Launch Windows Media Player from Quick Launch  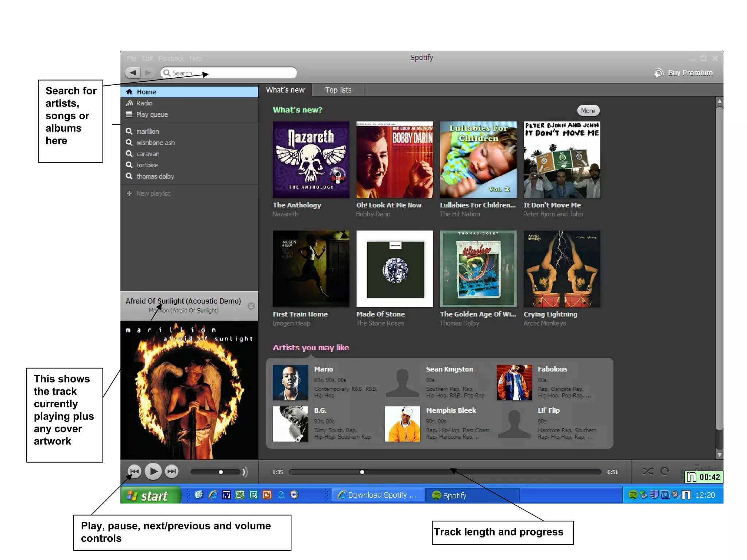[x=294, y=495]
